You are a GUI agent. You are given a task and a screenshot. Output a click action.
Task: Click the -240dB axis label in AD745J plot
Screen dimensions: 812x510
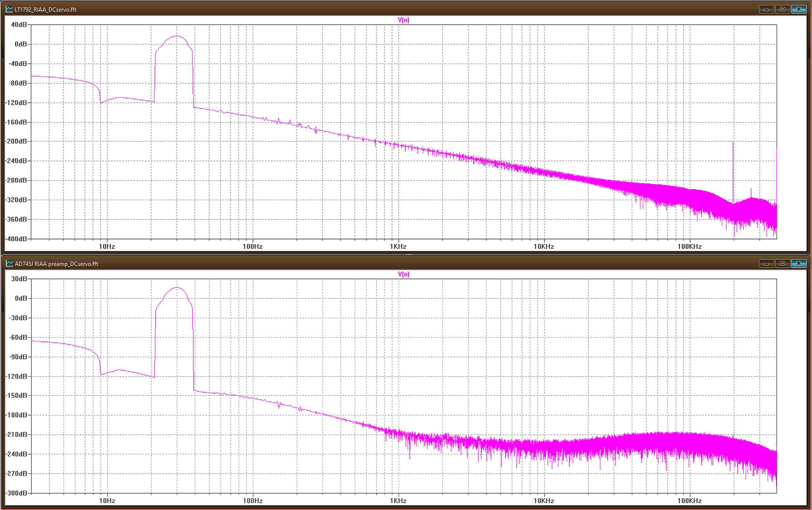tap(16, 454)
